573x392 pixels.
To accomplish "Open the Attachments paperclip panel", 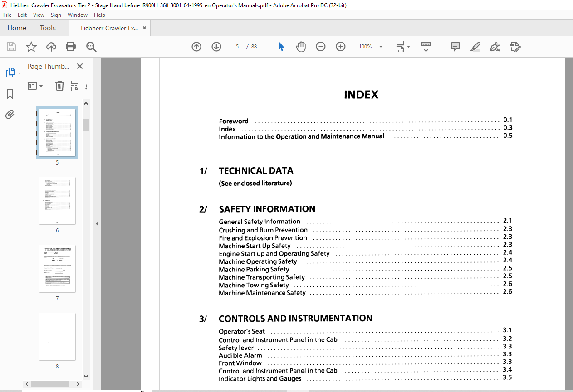I will (x=10, y=115).
